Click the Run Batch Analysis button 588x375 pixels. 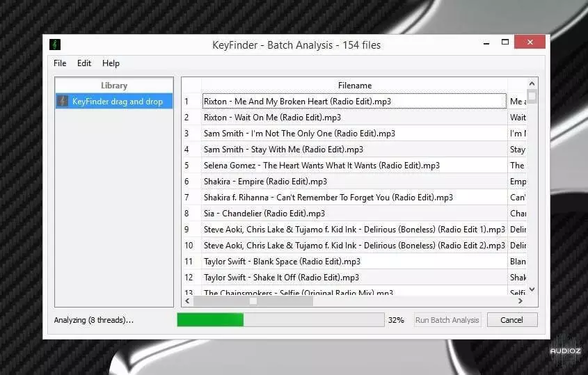(x=447, y=320)
